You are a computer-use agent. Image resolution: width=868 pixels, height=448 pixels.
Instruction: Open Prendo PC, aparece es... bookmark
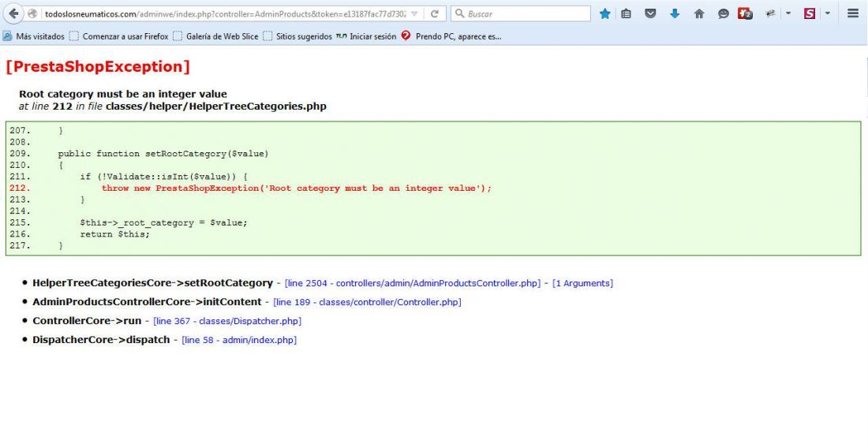[x=451, y=36]
